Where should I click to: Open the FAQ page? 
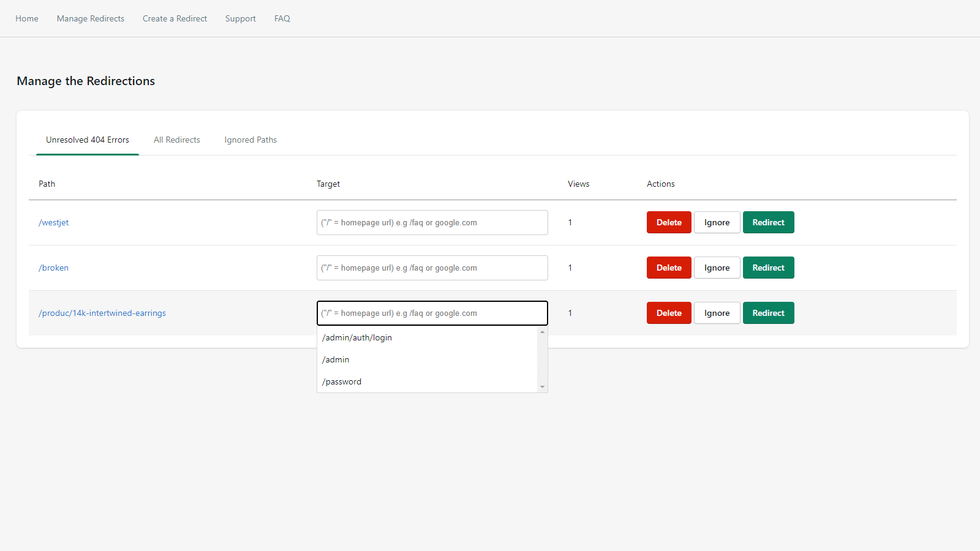click(282, 18)
